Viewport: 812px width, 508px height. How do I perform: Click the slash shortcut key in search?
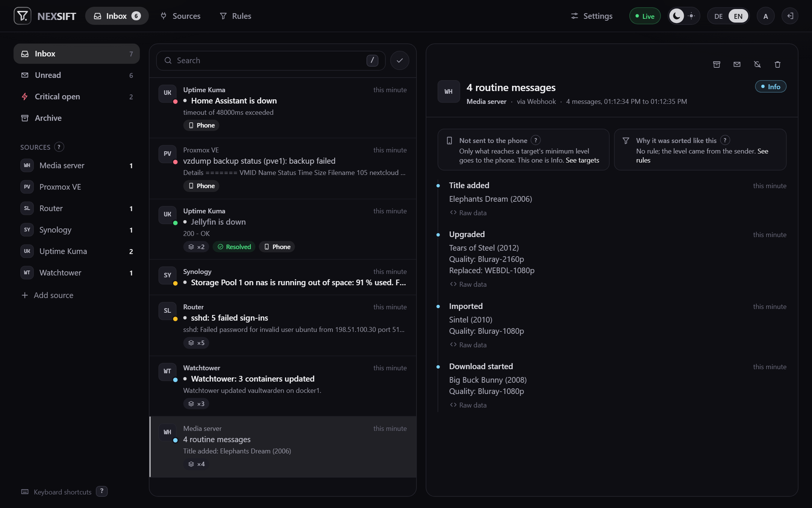click(372, 60)
